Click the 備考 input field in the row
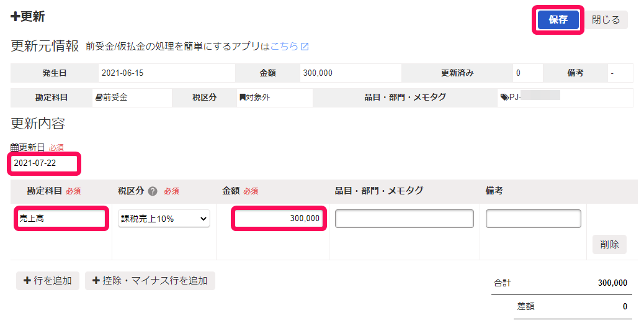The width and height of the screenshot is (644, 328). (533, 219)
